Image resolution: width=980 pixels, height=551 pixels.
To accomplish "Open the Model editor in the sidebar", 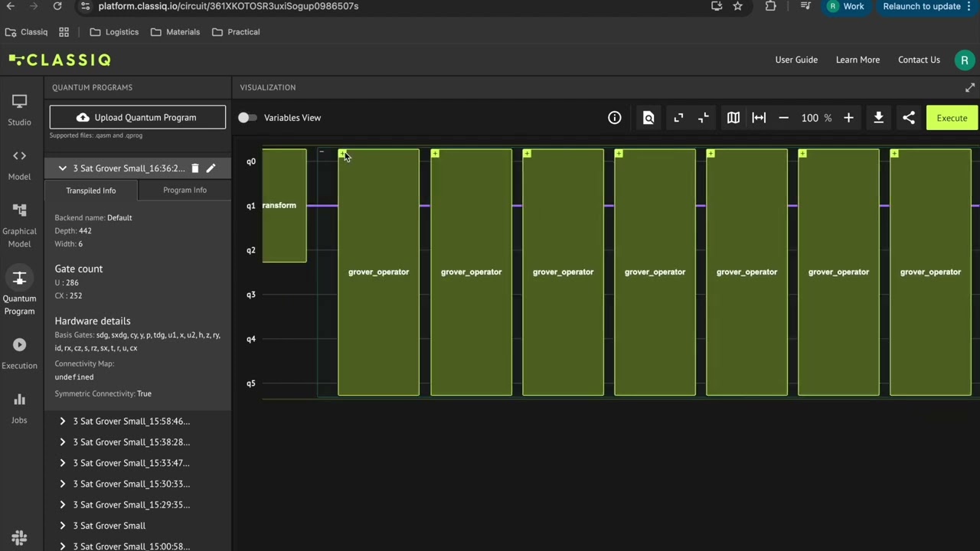I will click(x=19, y=165).
